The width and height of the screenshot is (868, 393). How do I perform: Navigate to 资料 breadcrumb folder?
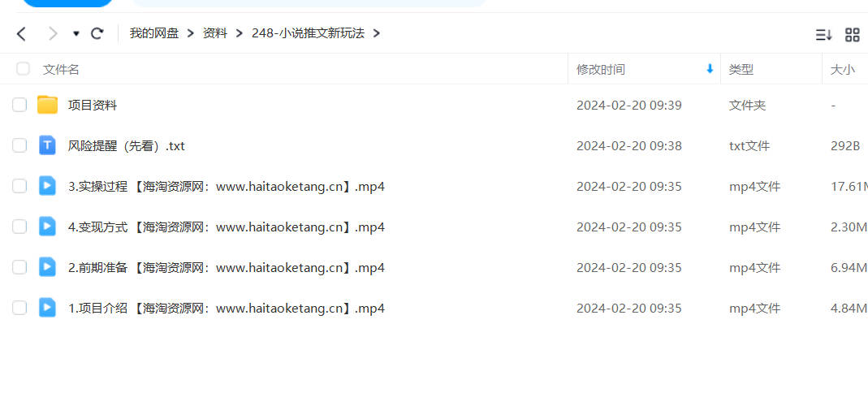click(x=215, y=33)
